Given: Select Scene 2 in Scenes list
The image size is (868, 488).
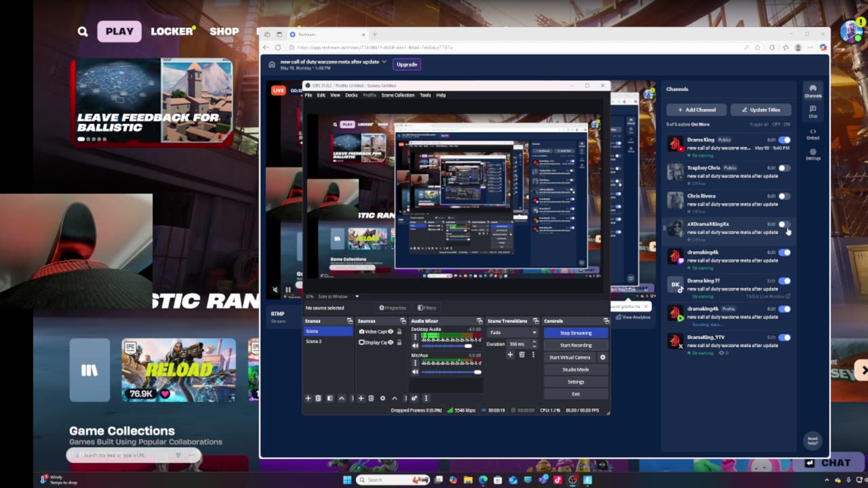Looking at the screenshot, I should [x=328, y=342].
